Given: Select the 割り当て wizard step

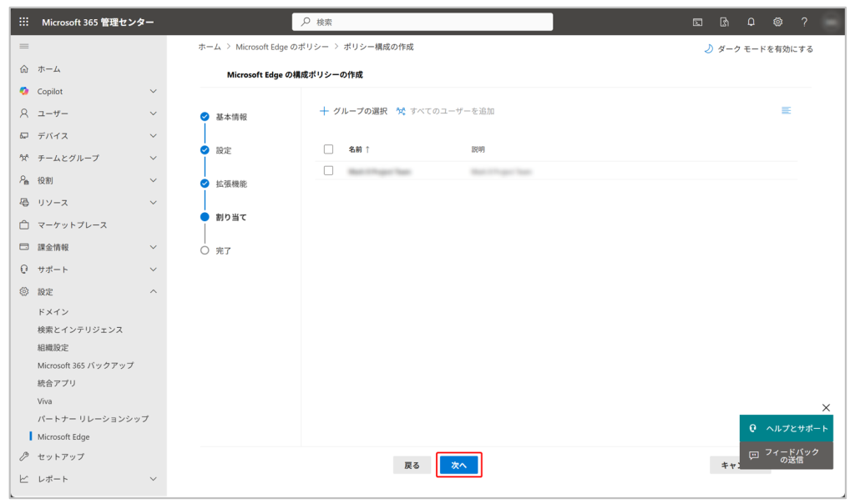Looking at the screenshot, I should point(231,218).
